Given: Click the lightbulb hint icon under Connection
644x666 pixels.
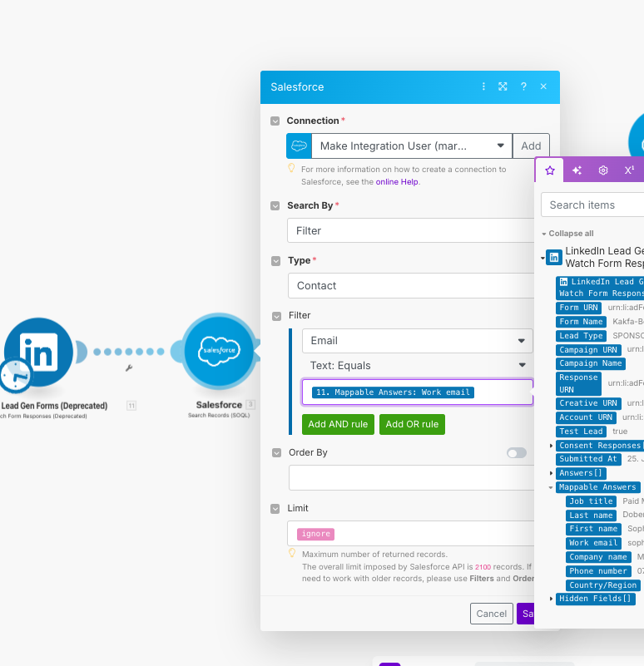Looking at the screenshot, I should point(291,168).
